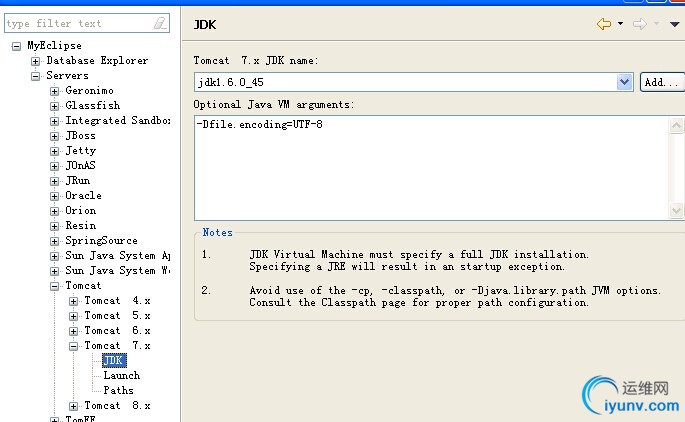Viewport: 685px width, 422px height.
Task: Click the arguments box scroll down arrow
Action: 676,211
